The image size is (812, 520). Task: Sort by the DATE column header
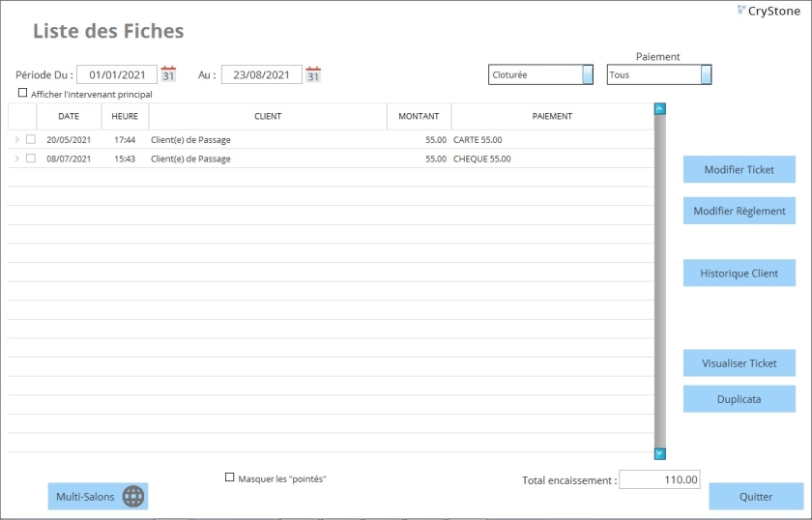point(69,116)
